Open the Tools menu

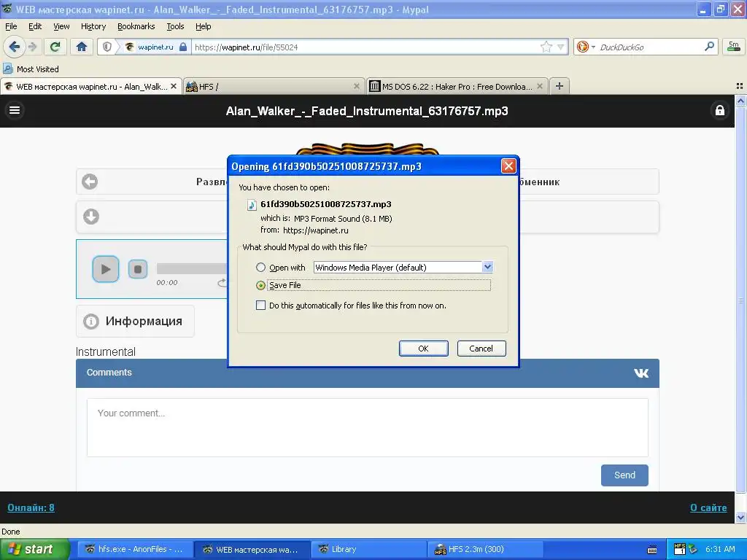tap(175, 26)
